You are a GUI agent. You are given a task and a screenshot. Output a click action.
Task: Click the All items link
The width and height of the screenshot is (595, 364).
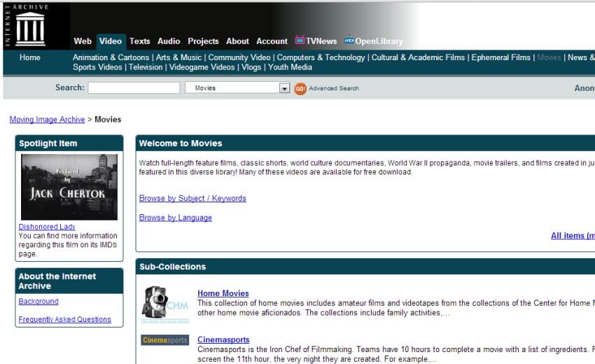coord(573,236)
